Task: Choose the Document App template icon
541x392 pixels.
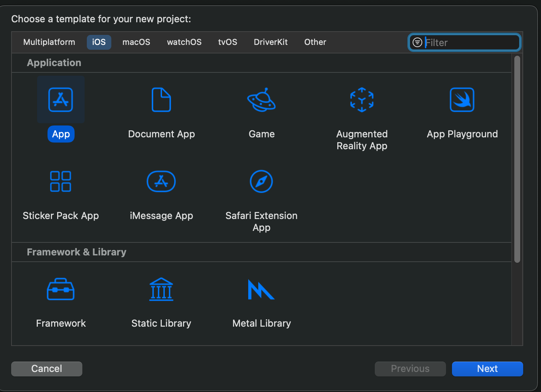Action: point(161,99)
